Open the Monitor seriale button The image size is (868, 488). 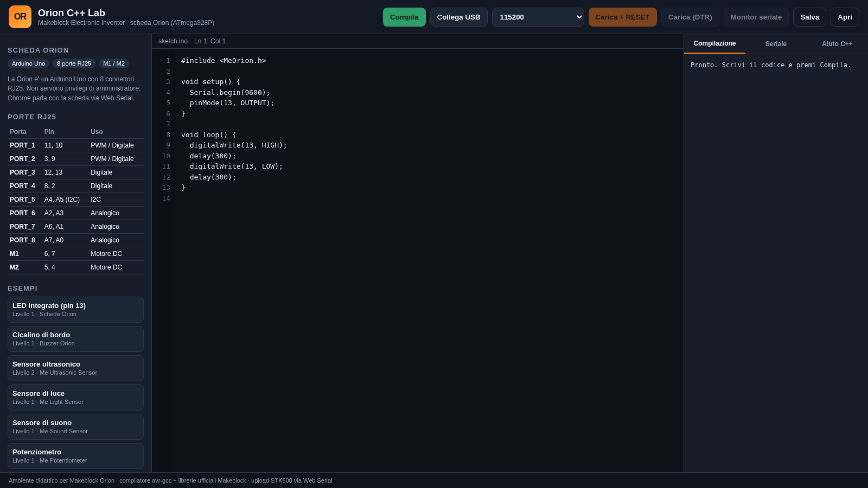click(x=756, y=17)
